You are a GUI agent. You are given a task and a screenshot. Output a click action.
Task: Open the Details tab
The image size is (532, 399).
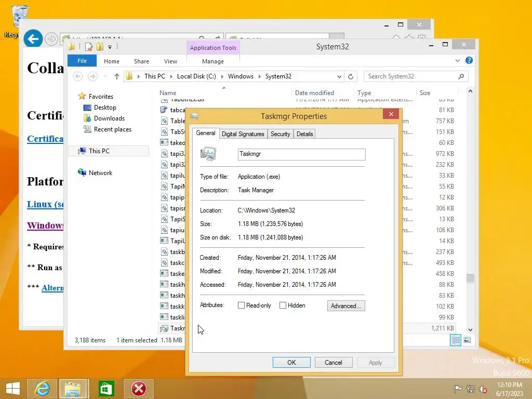[x=304, y=134]
